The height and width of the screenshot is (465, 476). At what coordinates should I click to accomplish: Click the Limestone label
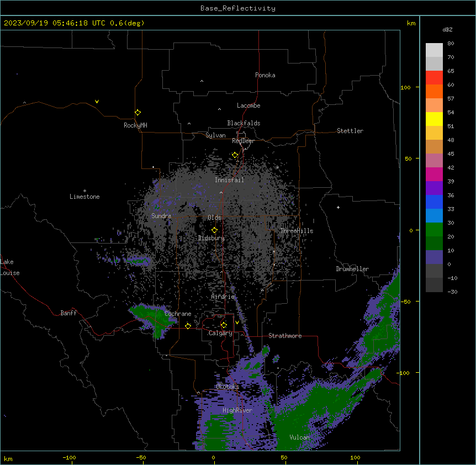[84, 197]
